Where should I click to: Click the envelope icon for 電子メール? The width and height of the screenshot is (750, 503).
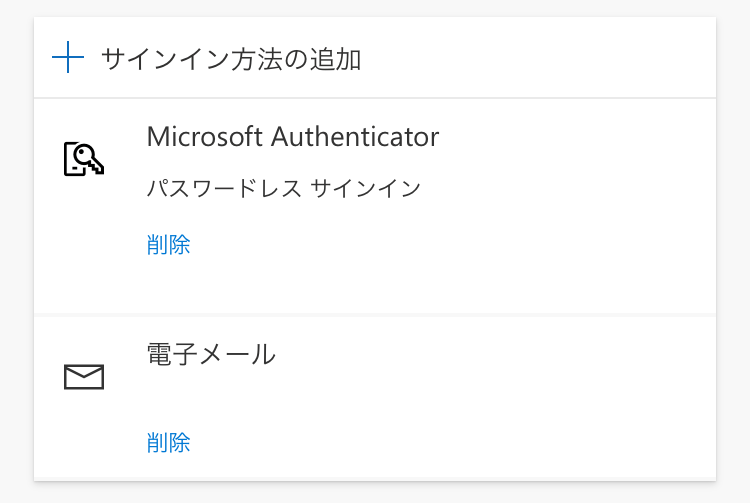[x=84, y=377]
